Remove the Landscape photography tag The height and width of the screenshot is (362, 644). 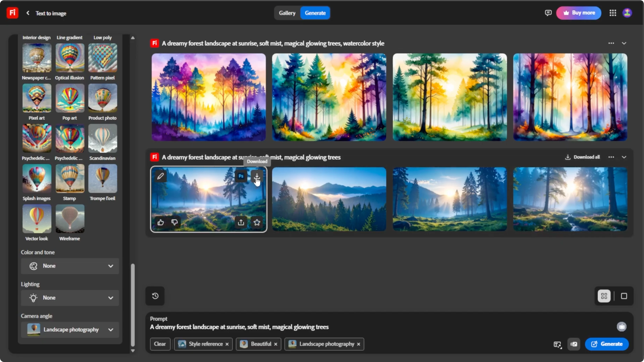(358, 344)
